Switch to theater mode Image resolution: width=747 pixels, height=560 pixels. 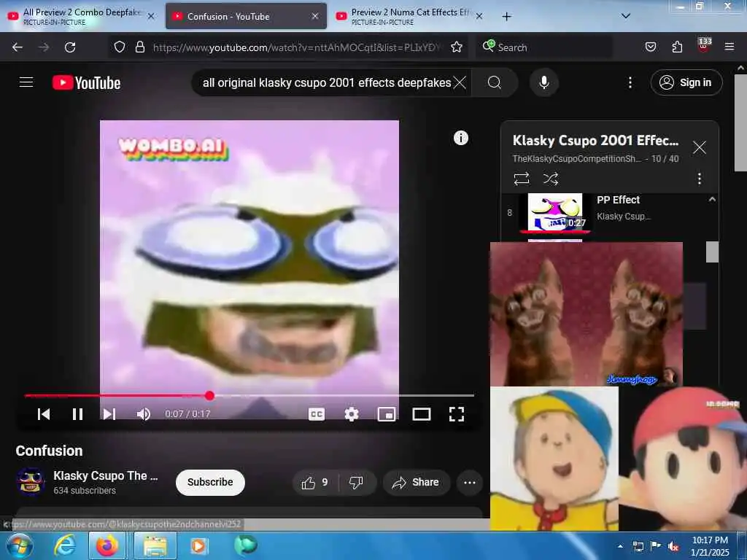click(421, 414)
